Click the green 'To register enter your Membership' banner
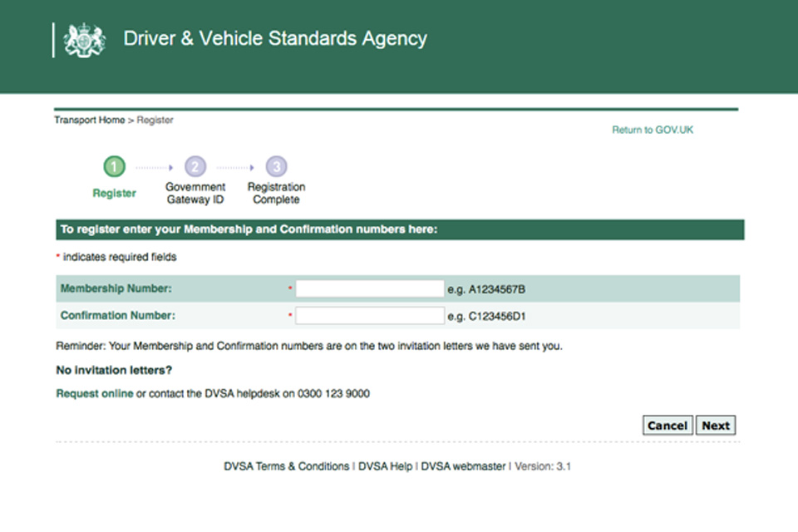 click(400, 229)
